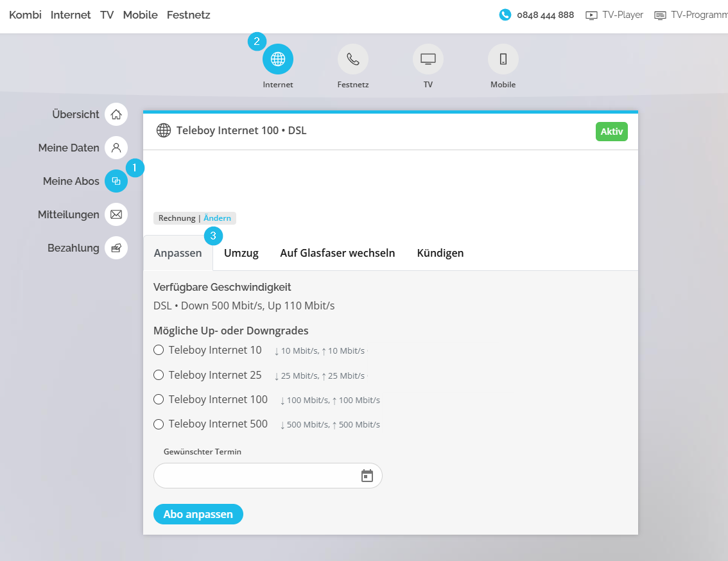Click the '↓ 10 Mbit/s, ↑ 10 Mbit/s' speed text
The width and height of the screenshot is (728, 561).
320,351
